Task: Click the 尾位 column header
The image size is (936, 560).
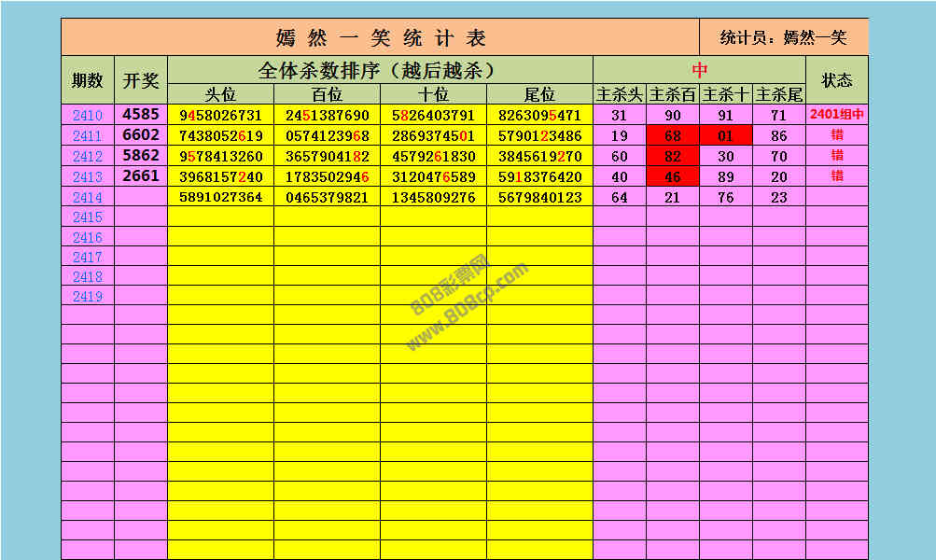Action: tap(539, 94)
